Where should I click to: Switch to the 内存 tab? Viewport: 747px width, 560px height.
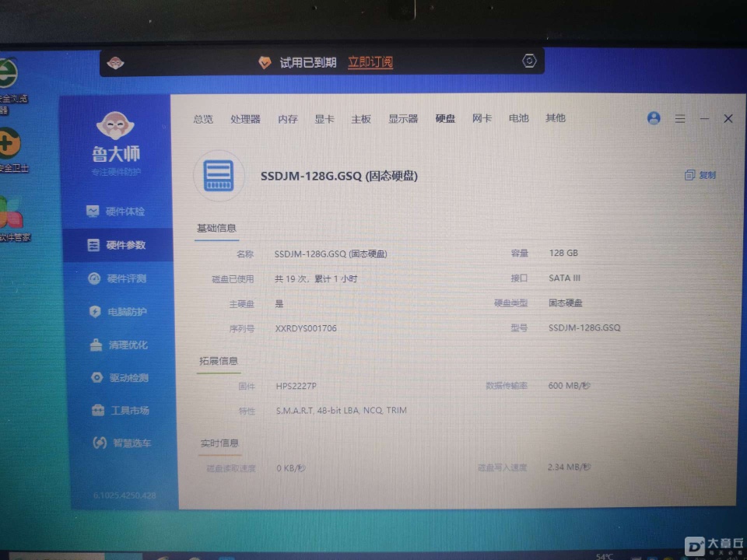click(288, 119)
